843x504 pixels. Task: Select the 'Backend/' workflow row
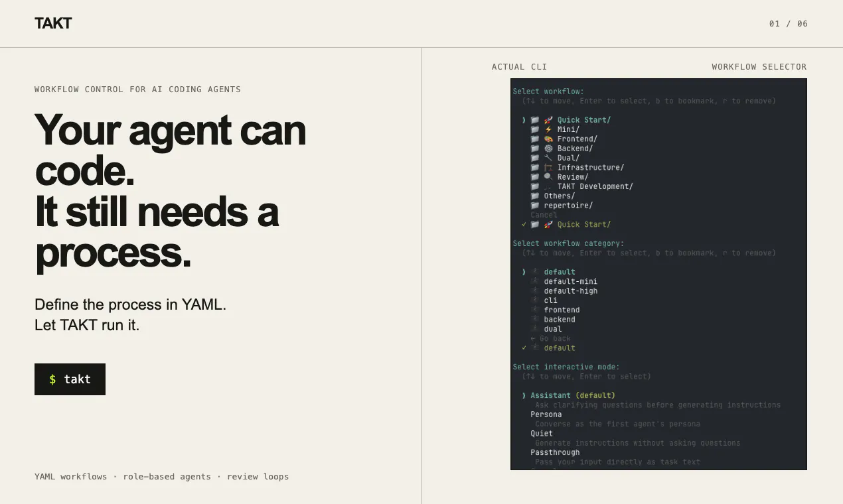coord(562,149)
